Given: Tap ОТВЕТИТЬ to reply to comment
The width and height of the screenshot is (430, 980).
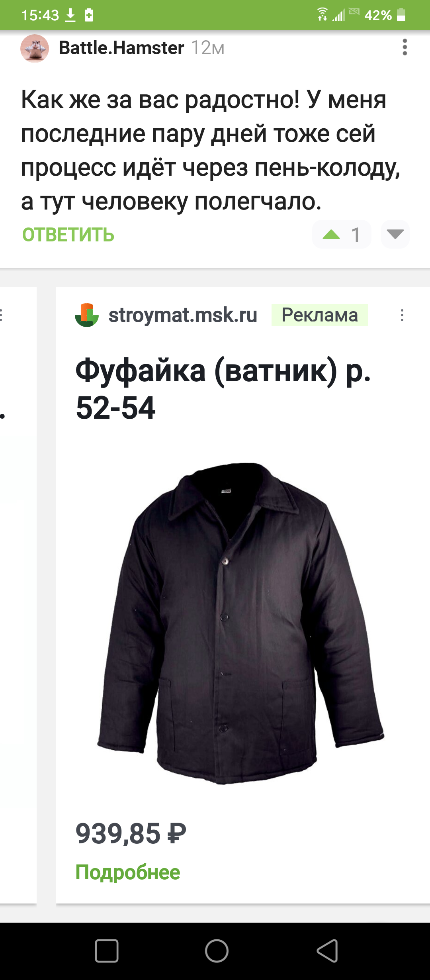Looking at the screenshot, I should [x=68, y=235].
